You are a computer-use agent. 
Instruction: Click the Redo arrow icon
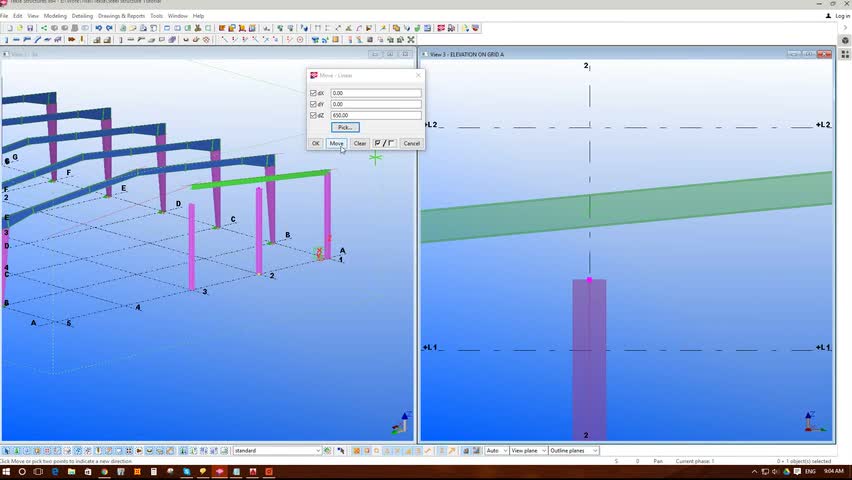click(109, 28)
